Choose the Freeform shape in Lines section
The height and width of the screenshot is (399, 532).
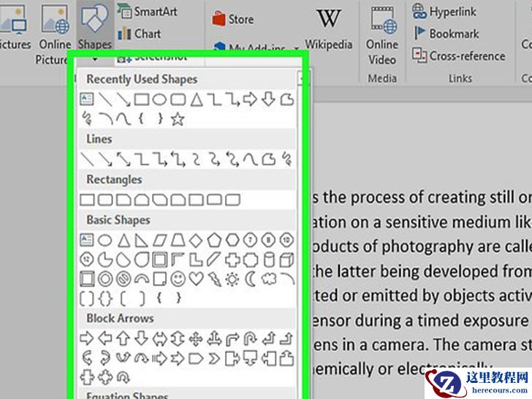point(269,159)
